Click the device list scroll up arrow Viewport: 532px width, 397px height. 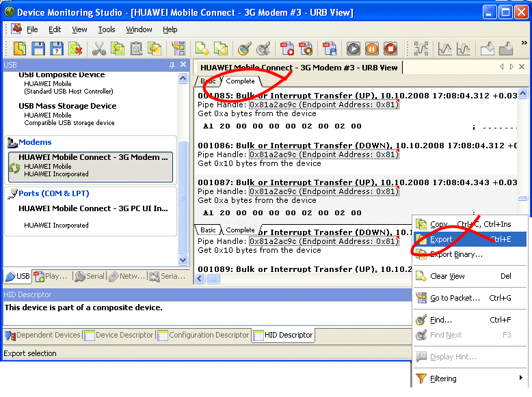point(183,79)
